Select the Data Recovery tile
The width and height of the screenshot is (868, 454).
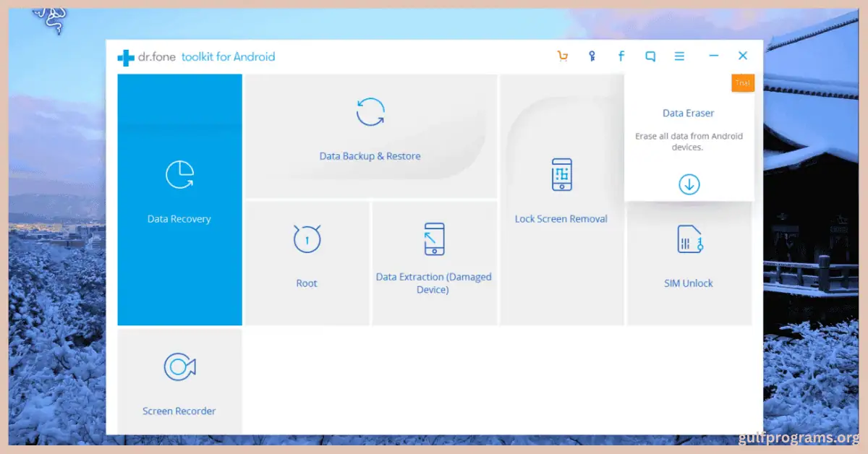179,200
